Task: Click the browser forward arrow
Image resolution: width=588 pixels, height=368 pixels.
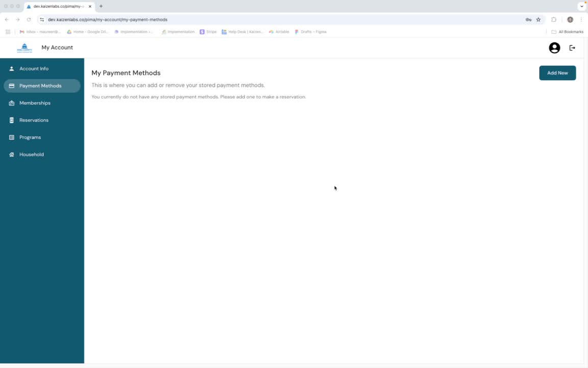Action: [x=18, y=19]
